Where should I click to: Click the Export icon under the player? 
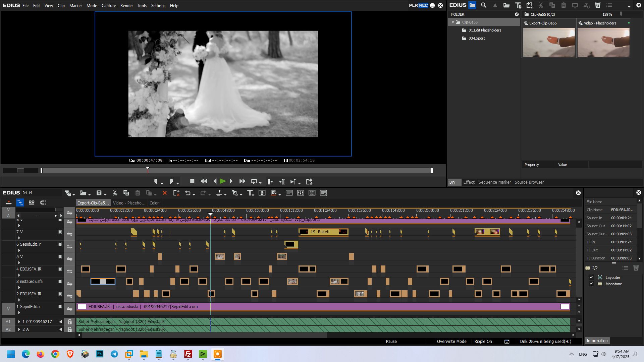click(309, 182)
